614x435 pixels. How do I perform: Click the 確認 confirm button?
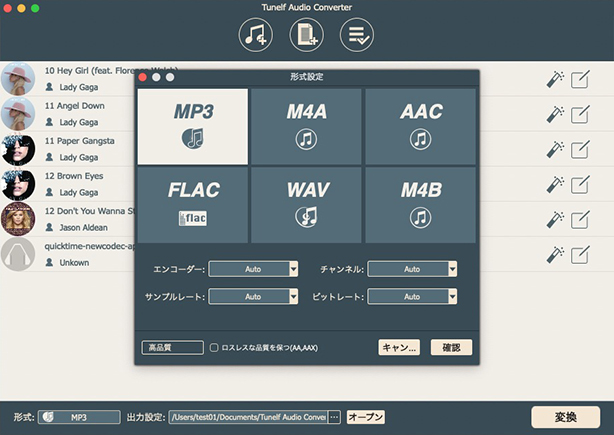point(451,347)
